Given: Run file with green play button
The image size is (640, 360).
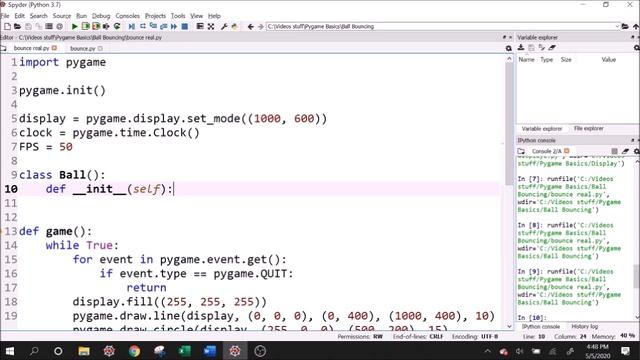Looking at the screenshot, I should [74, 27].
